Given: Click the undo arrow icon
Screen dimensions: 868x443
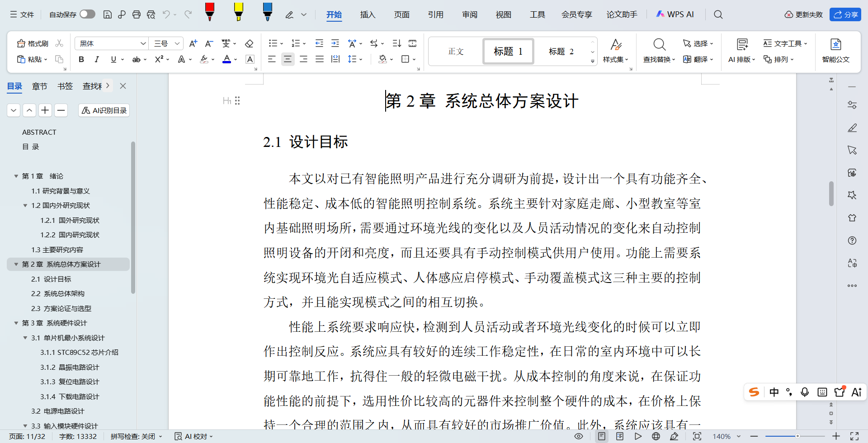Looking at the screenshot, I should tap(166, 14).
